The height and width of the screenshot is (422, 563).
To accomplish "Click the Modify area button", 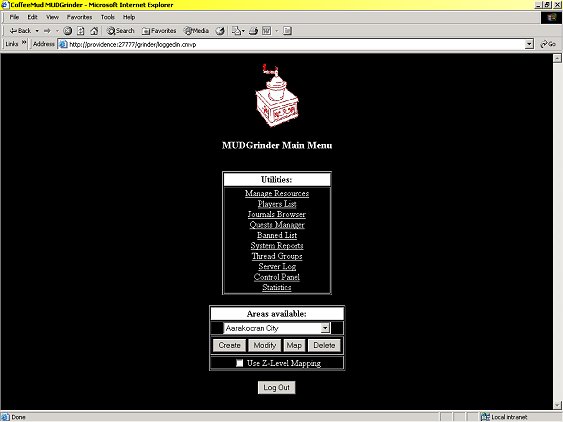I will 265,345.
